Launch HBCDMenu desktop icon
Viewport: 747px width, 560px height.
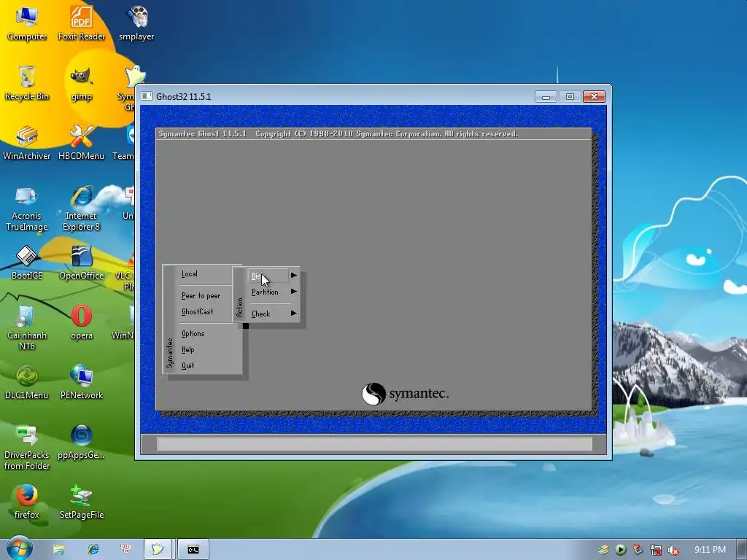tap(82, 144)
